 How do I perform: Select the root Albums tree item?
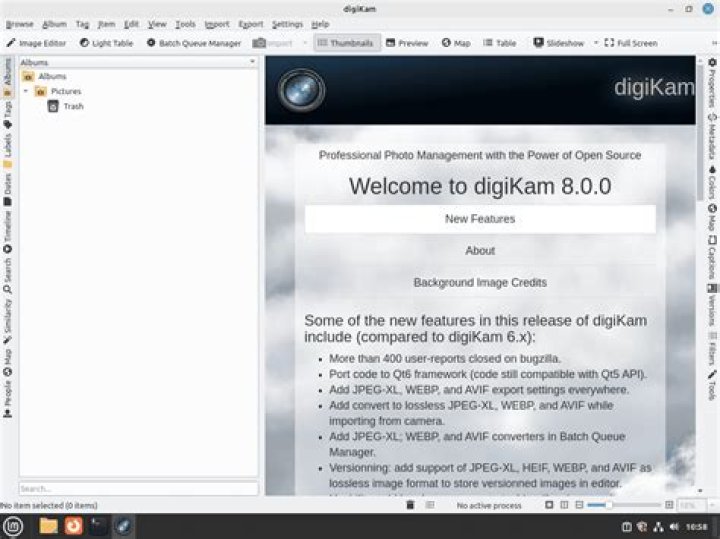click(x=45, y=76)
